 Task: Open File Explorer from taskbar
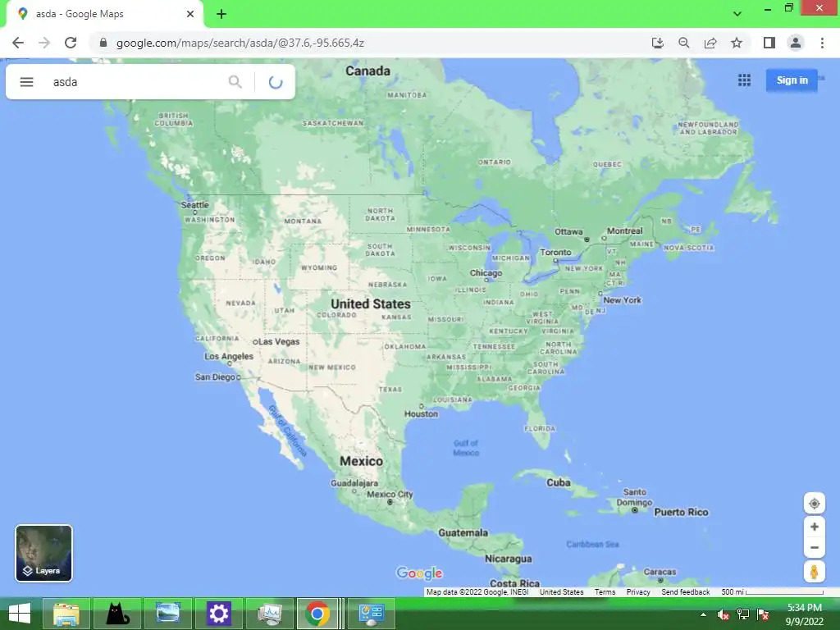[66, 614]
